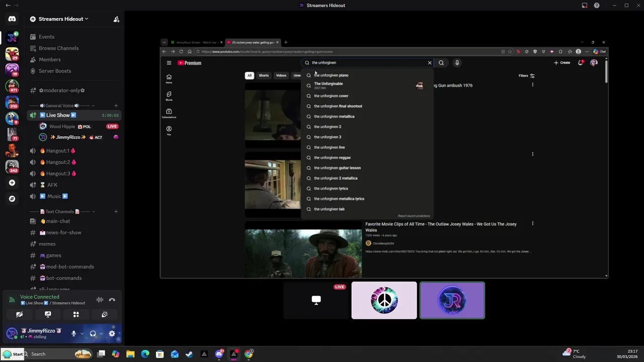Create channel in General Voice category
Image resolution: width=644 pixels, height=362 pixels.
(x=116, y=106)
